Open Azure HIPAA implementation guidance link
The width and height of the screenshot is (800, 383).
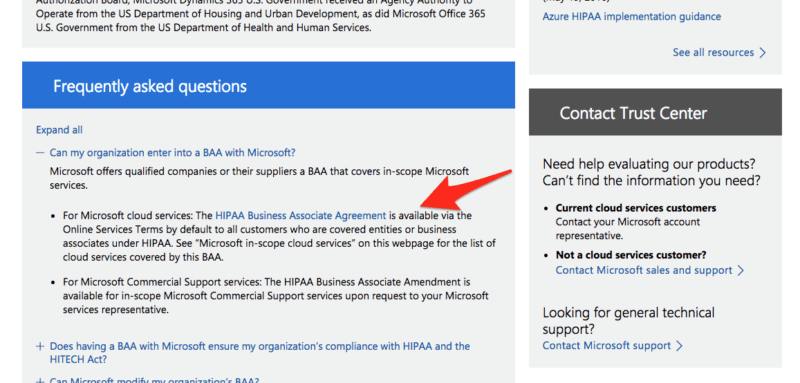coord(632,17)
